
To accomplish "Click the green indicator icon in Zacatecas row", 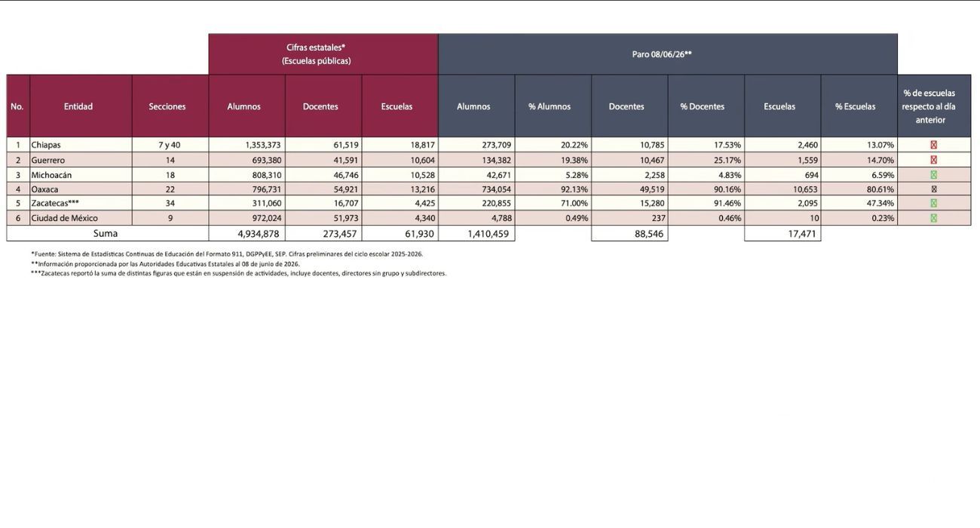I will [x=933, y=204].
